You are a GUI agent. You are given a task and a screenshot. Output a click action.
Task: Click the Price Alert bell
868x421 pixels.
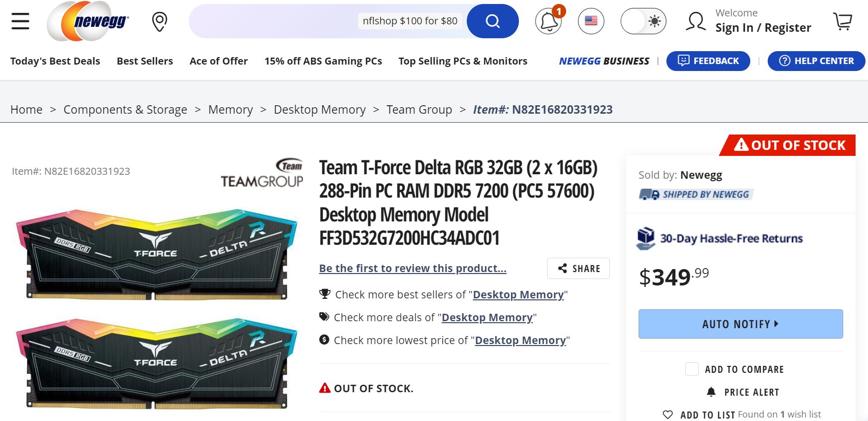click(x=711, y=392)
